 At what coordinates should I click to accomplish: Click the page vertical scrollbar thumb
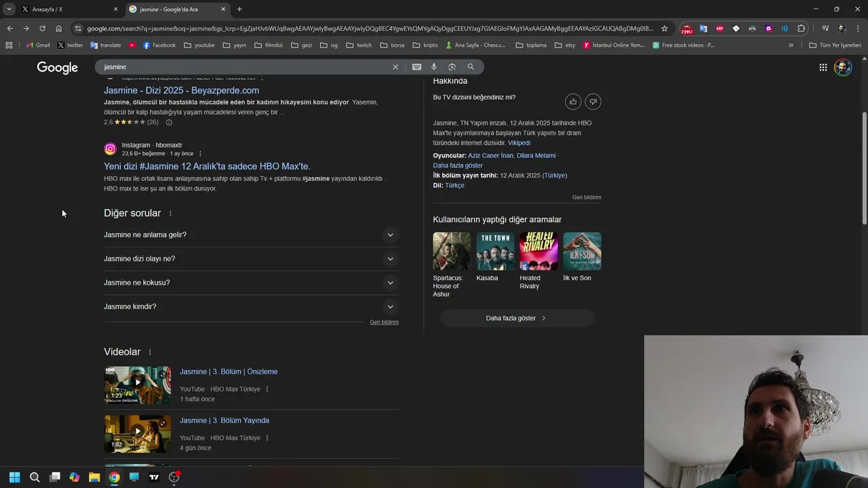864,167
